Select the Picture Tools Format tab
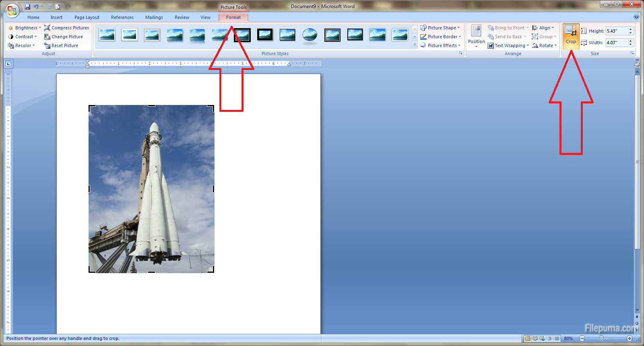644x346 pixels. 233,17
